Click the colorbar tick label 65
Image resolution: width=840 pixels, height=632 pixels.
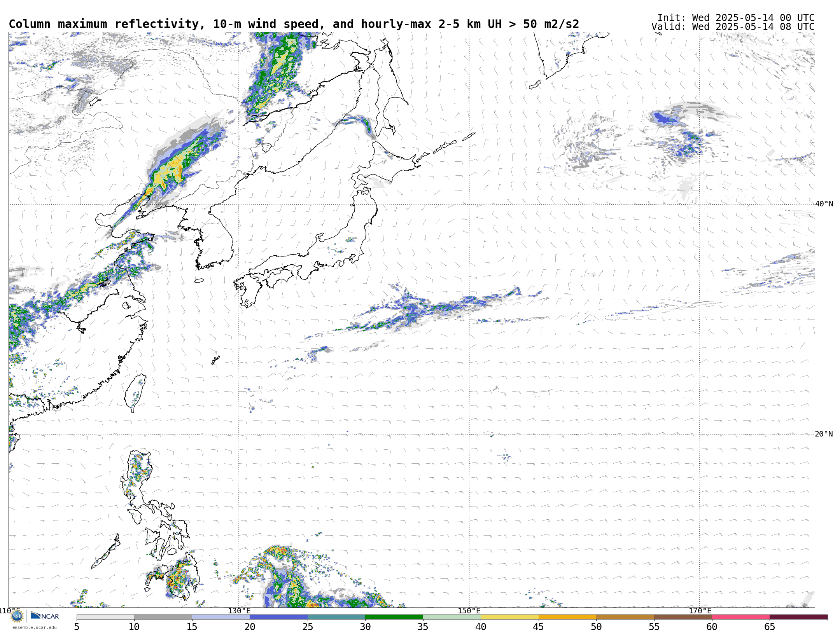pyautogui.click(x=770, y=627)
